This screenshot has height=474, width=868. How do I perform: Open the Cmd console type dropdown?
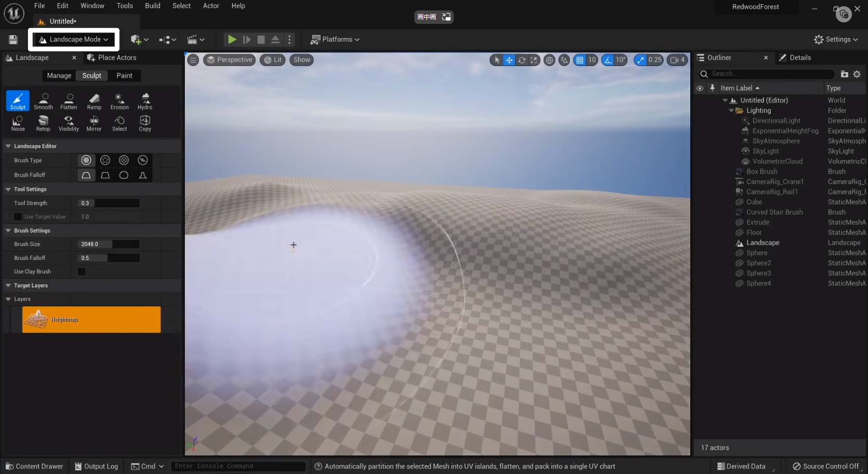coord(148,466)
